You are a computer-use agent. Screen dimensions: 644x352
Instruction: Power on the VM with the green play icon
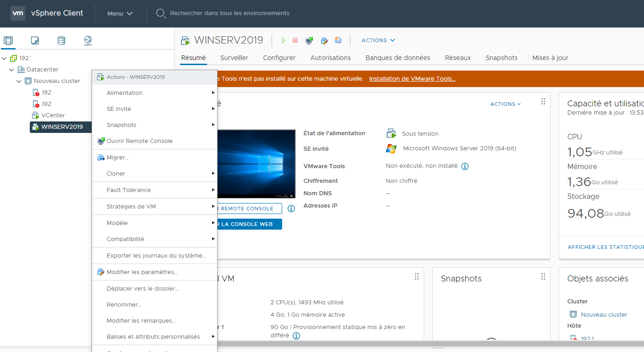pos(284,40)
